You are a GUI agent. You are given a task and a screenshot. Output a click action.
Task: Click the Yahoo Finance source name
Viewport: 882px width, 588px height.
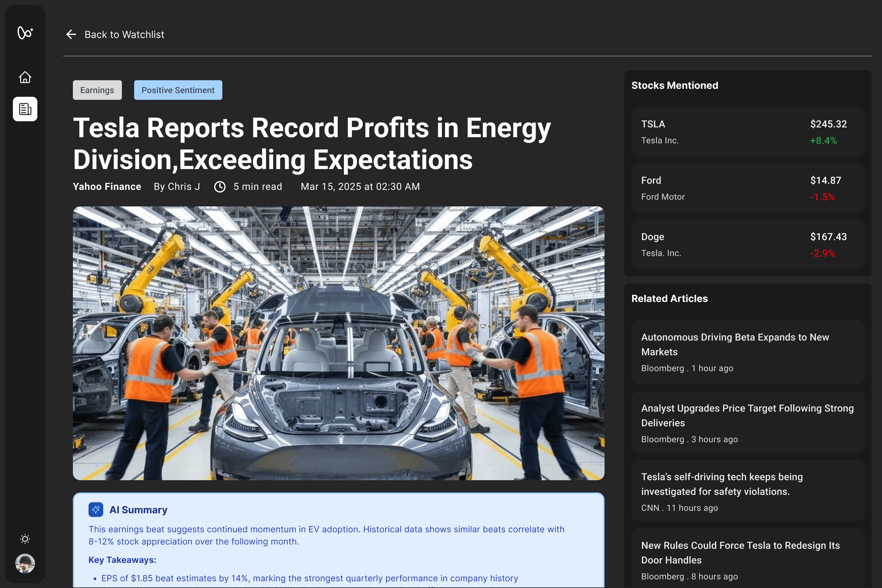107,187
